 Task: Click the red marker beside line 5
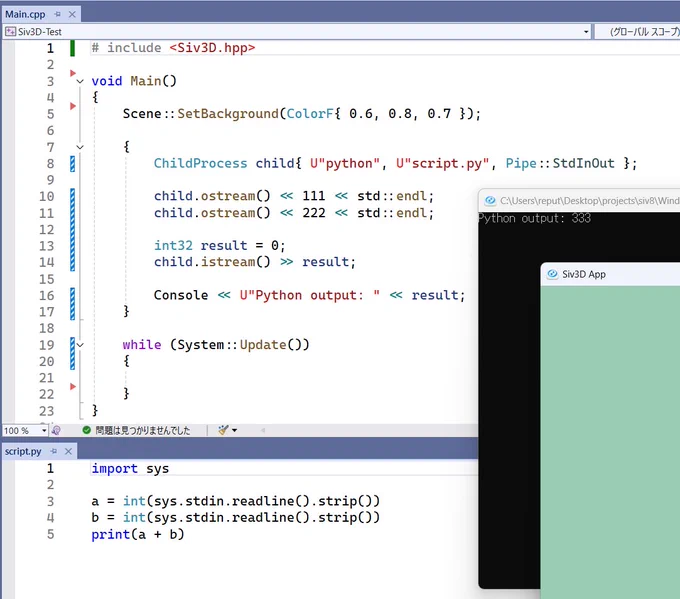click(73, 106)
